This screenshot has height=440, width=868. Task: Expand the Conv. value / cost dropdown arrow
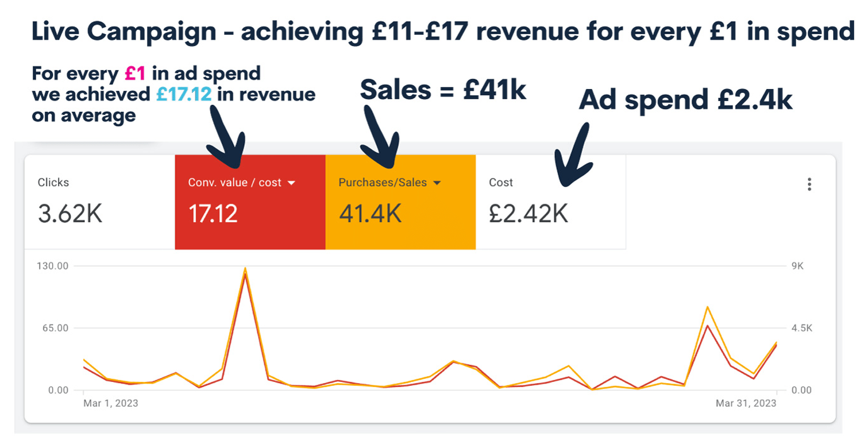[291, 183]
